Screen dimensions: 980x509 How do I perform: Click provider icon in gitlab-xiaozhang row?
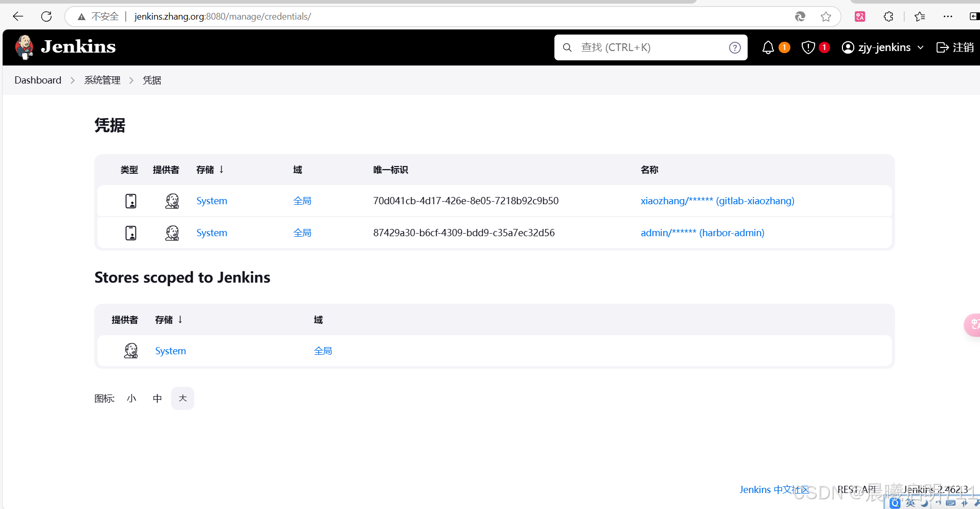[x=172, y=201]
